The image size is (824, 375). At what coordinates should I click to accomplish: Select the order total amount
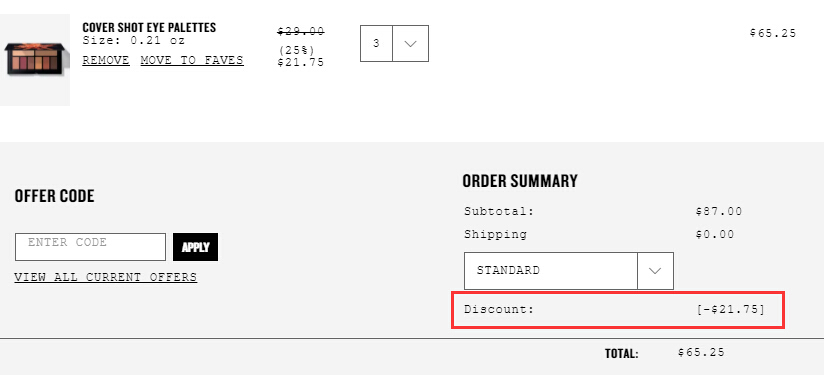pos(701,352)
